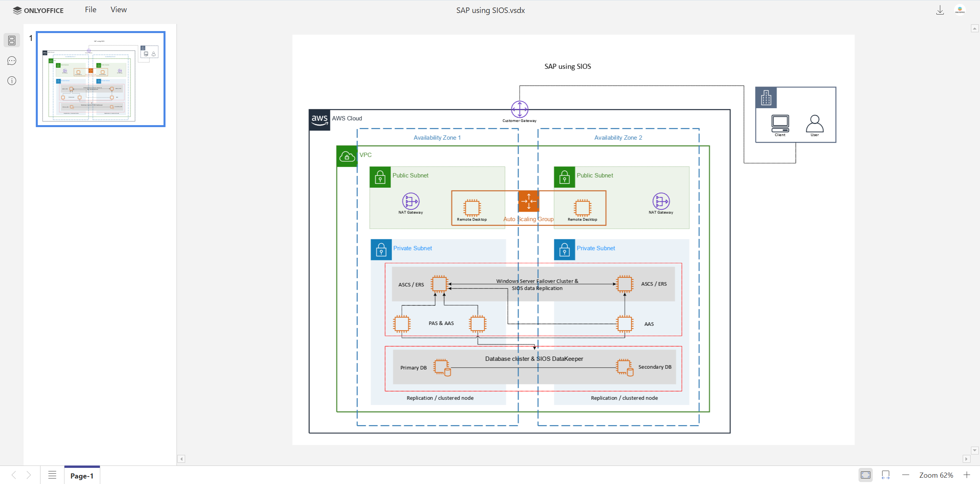The width and height of the screenshot is (980, 484).
Task: Open the account avatar in the top right corner
Action: 960,9
